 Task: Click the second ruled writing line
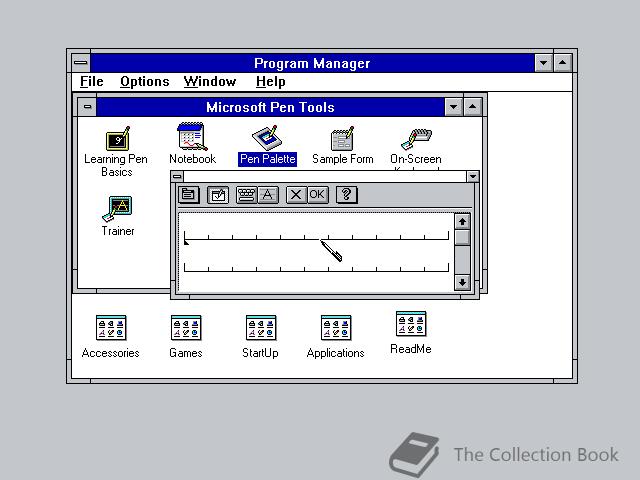pos(316,268)
